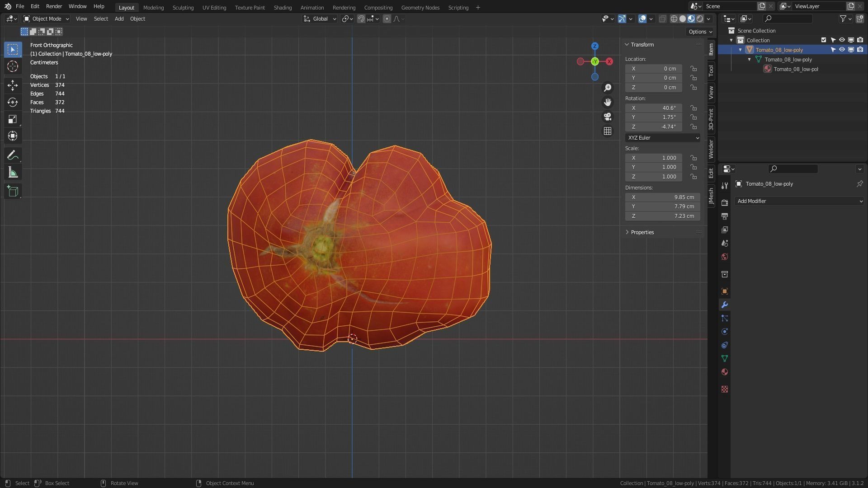Open the World properties tab
This screenshot has width=868, height=488.
(x=725, y=257)
